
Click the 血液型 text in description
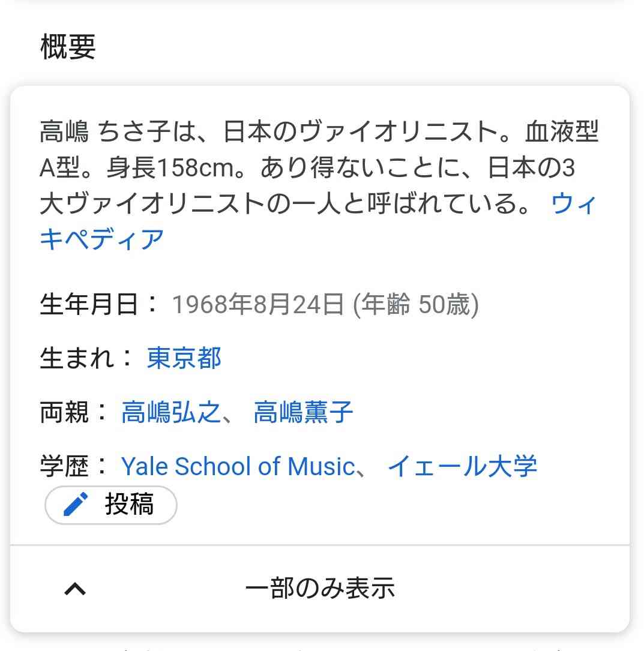[x=562, y=131]
